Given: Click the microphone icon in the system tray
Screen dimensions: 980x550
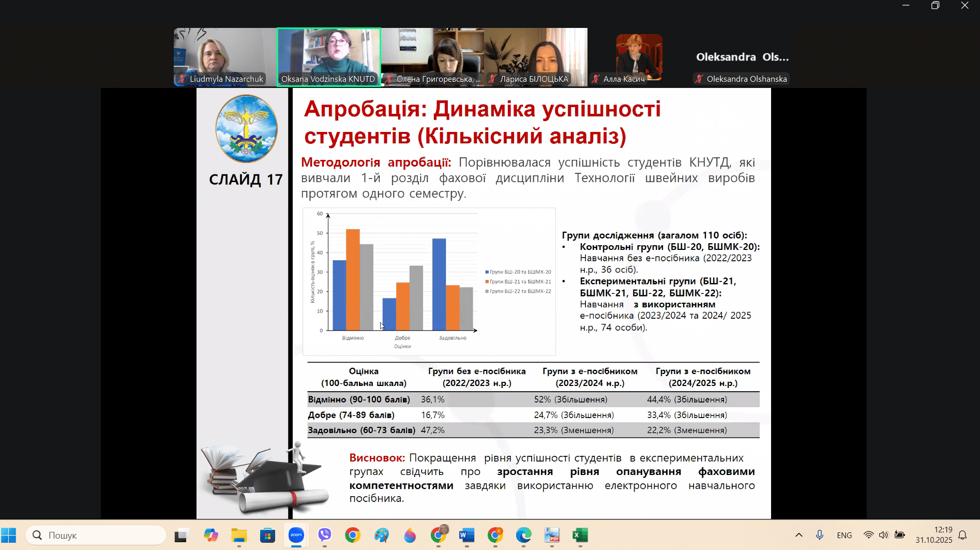Looking at the screenshot, I should [820, 535].
